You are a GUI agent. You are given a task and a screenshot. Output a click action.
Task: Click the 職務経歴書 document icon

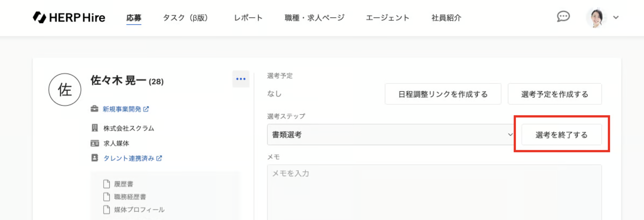point(107,197)
